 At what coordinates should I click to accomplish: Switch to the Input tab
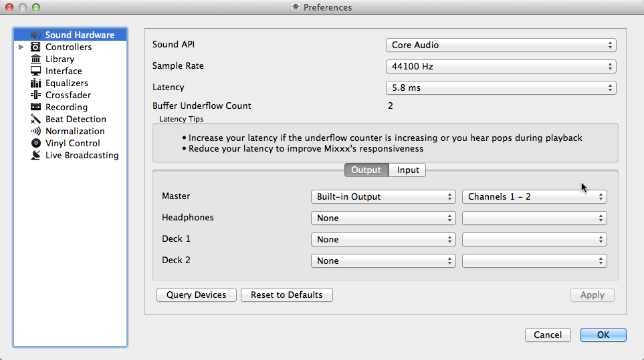tap(408, 170)
